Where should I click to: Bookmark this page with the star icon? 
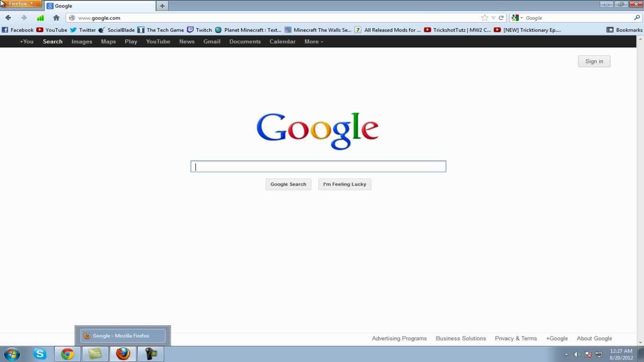[485, 18]
